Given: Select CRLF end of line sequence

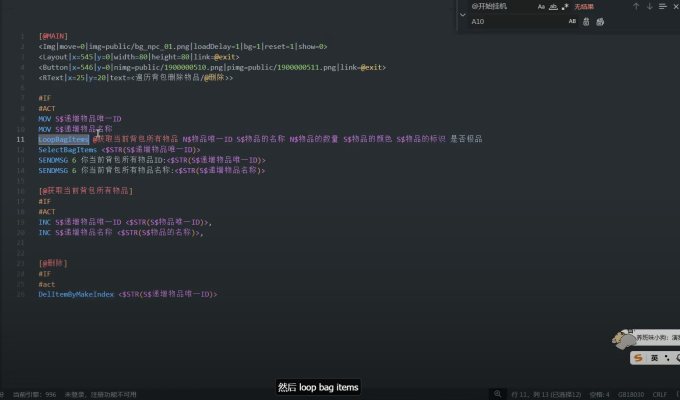Looking at the screenshot, I should tap(660, 395).
